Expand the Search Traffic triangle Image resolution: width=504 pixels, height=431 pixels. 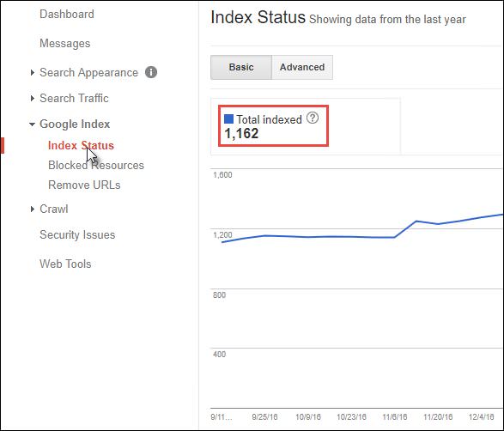tap(32, 98)
